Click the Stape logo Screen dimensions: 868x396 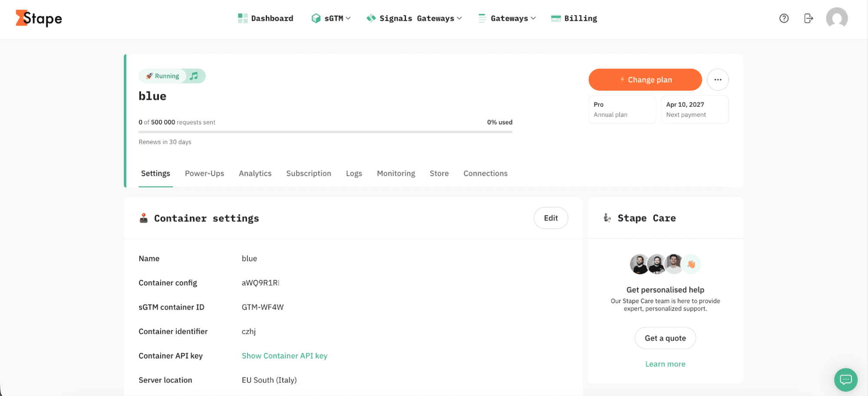point(39,18)
